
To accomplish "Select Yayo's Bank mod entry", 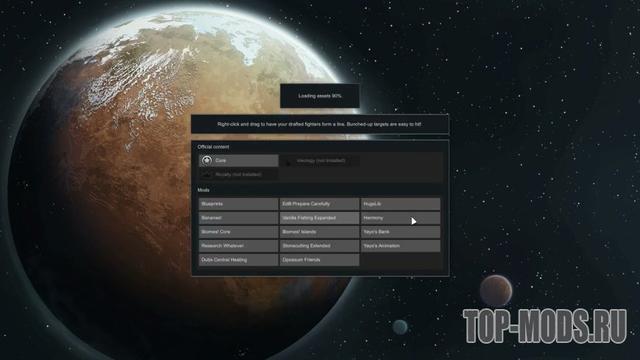I will pyautogui.click(x=400, y=232).
